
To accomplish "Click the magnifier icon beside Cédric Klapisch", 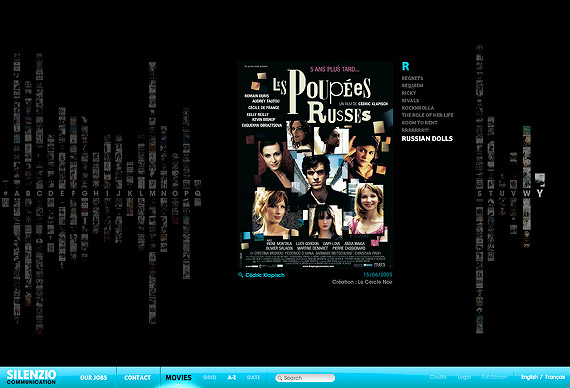I will (240, 275).
